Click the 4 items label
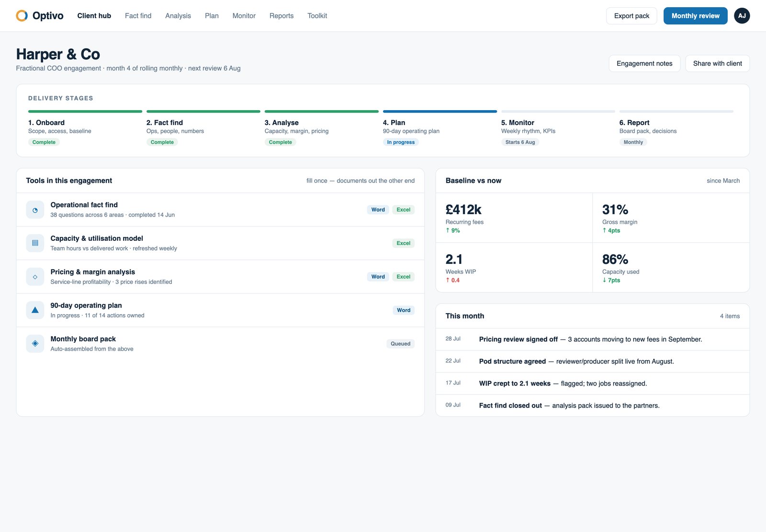This screenshot has height=532, width=766. click(730, 316)
